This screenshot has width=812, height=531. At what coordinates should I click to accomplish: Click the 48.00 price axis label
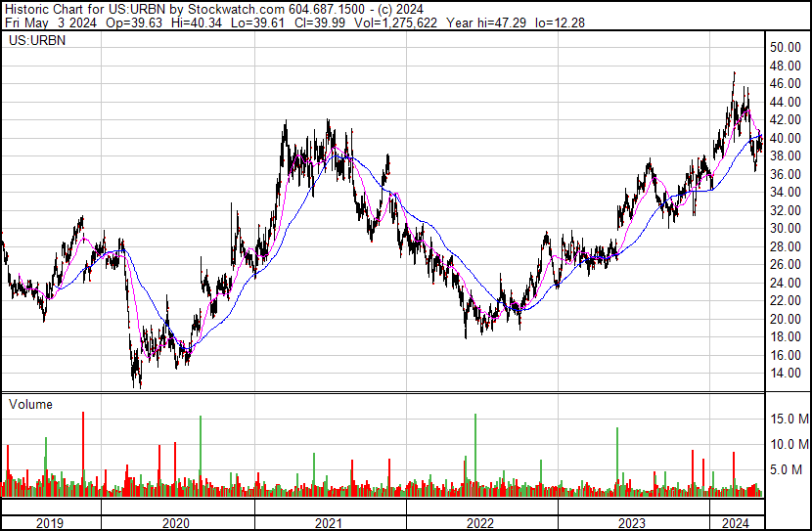(x=786, y=66)
